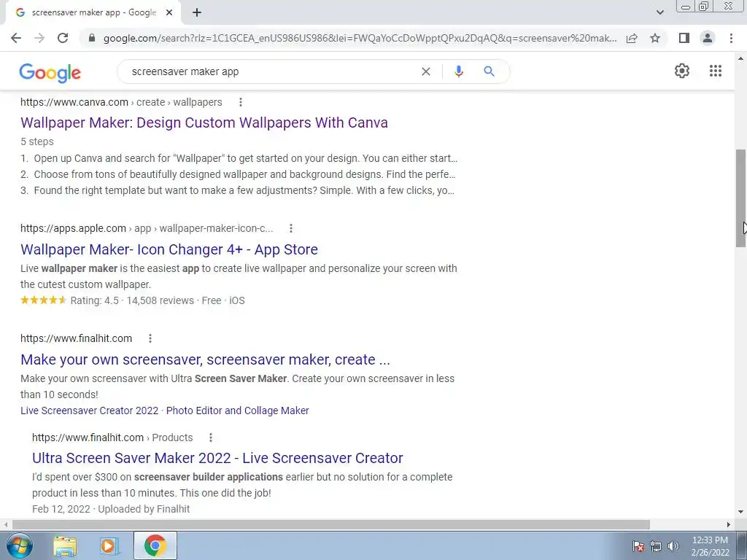This screenshot has width=747, height=560.
Task: Share this page using the share icon
Action: tap(632, 38)
